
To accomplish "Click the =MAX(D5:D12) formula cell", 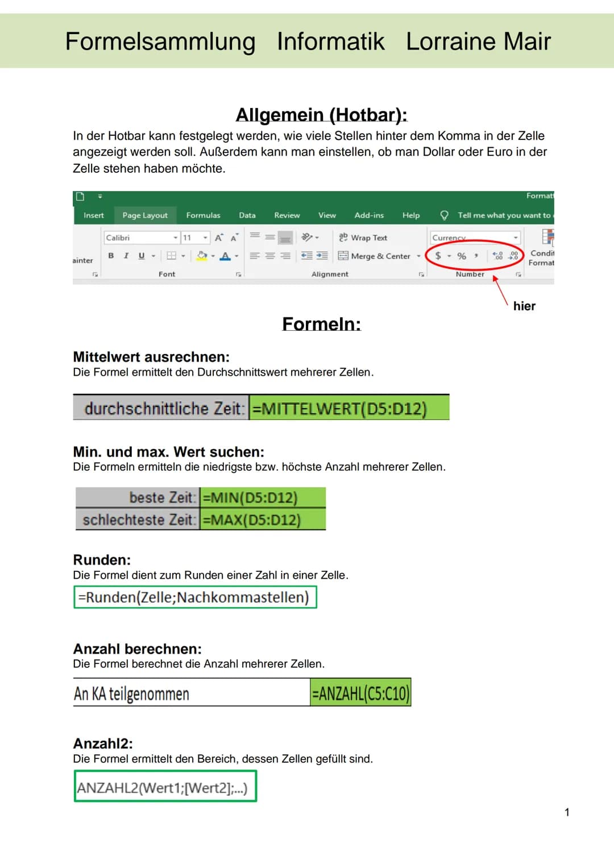I will click(263, 520).
